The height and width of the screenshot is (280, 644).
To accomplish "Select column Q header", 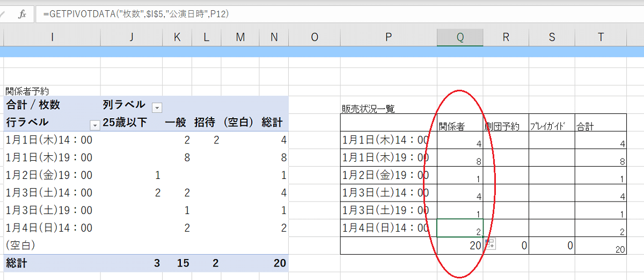I will point(460,37).
